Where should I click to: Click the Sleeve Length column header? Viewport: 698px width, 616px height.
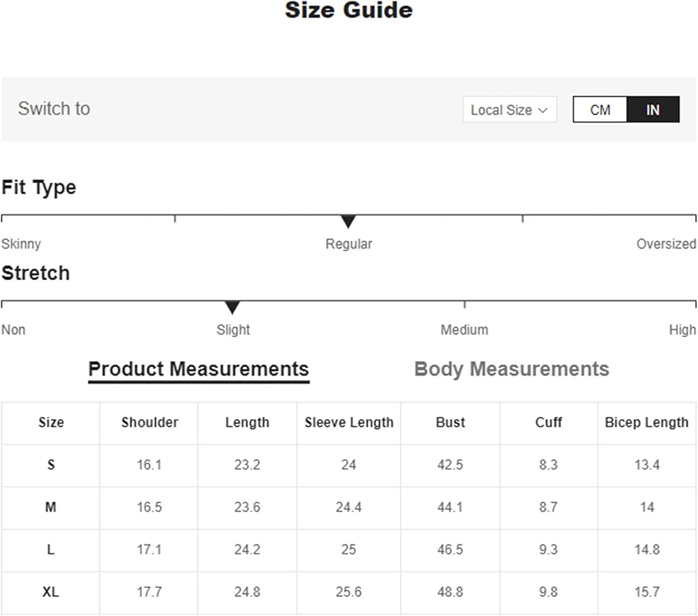[349, 422]
